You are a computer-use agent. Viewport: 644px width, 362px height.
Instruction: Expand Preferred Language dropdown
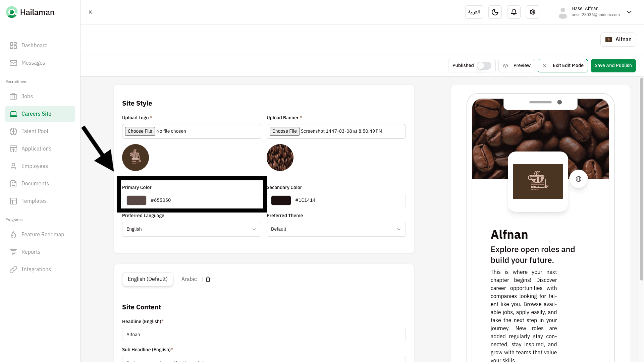[x=192, y=229]
